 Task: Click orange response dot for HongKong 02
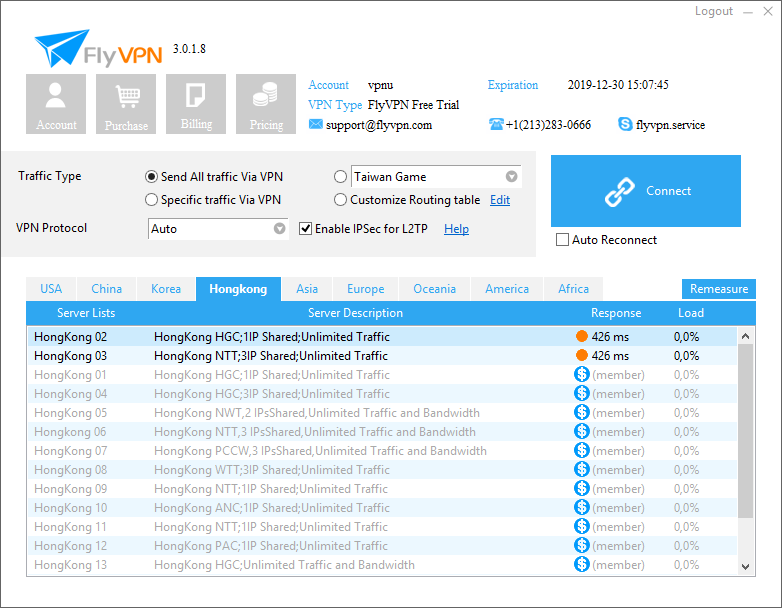[x=582, y=336]
